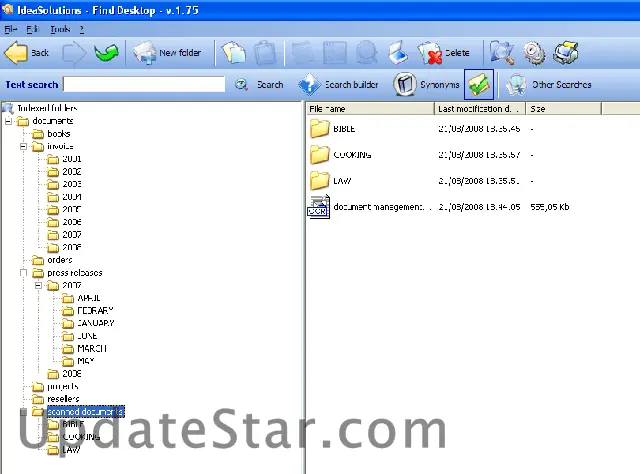This screenshot has width=640, height=474.
Task: Delete the selected item
Action: (444, 53)
